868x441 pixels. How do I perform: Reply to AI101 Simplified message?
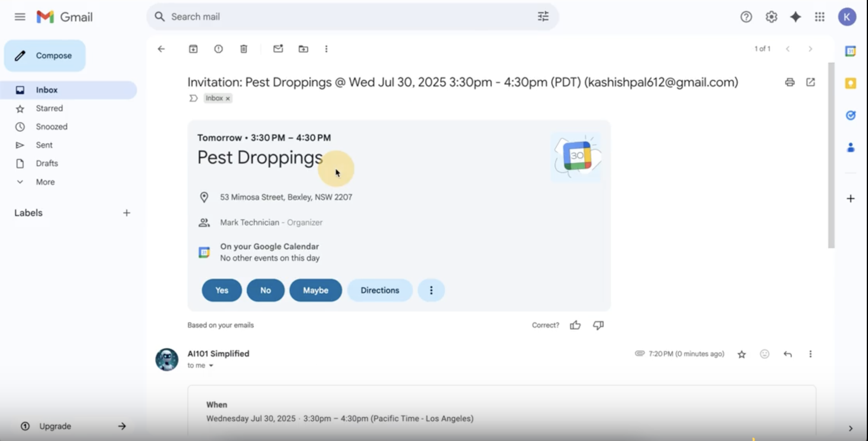tap(787, 354)
